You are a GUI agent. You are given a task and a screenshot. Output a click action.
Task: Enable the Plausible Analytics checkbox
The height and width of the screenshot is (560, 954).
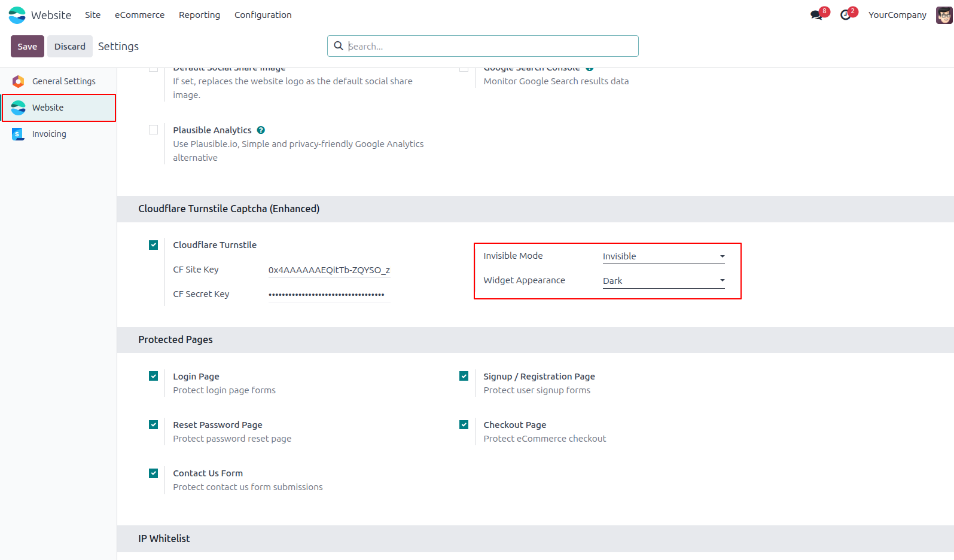click(x=154, y=130)
